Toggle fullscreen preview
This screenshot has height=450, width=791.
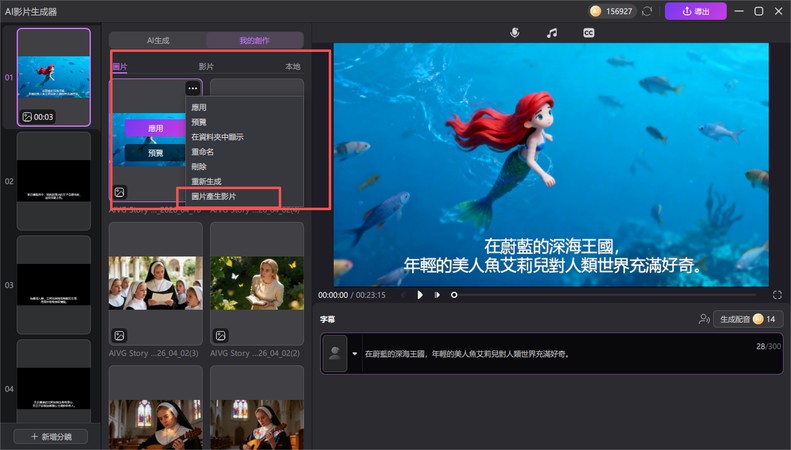(777, 295)
